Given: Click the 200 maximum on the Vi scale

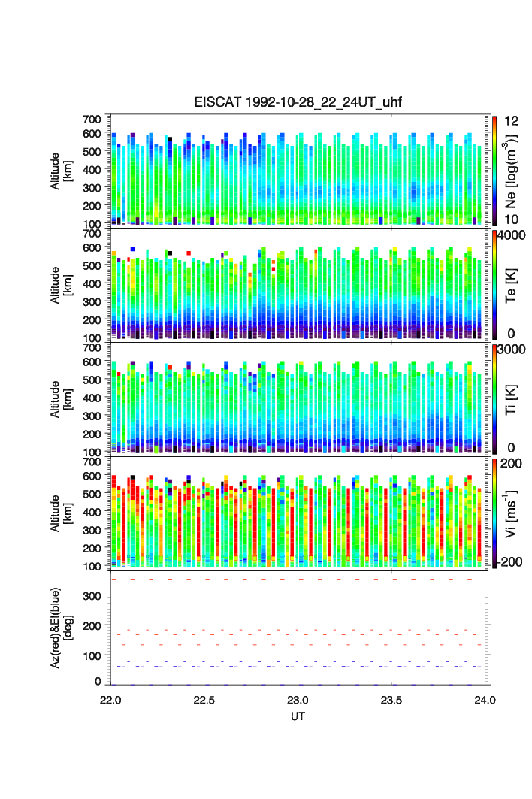Looking at the screenshot, I should pyautogui.click(x=511, y=463).
